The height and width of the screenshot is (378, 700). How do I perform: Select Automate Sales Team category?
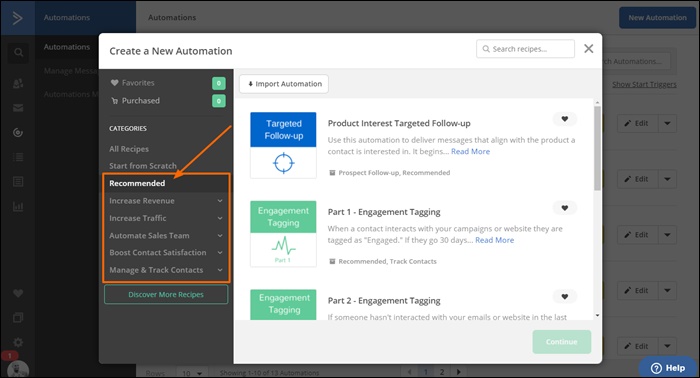point(149,236)
